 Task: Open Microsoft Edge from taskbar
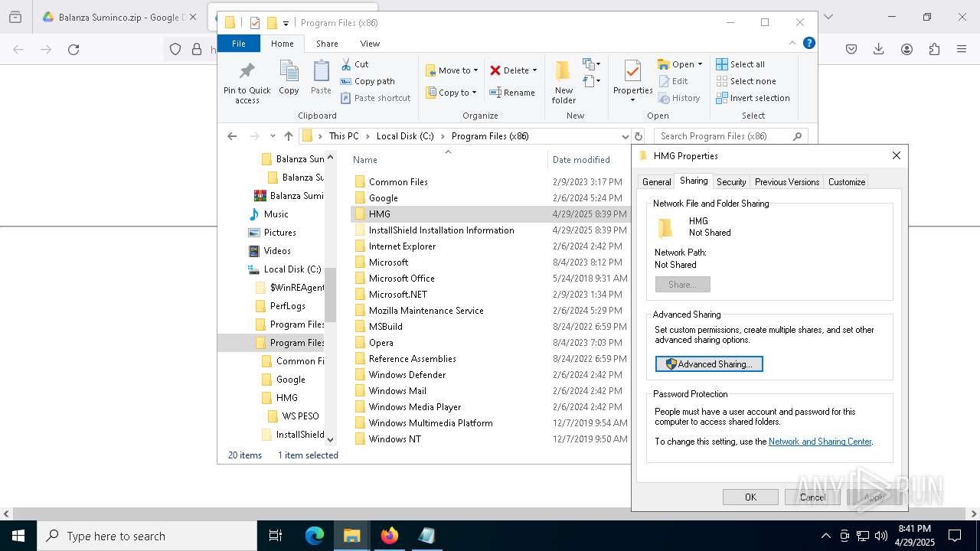point(315,536)
